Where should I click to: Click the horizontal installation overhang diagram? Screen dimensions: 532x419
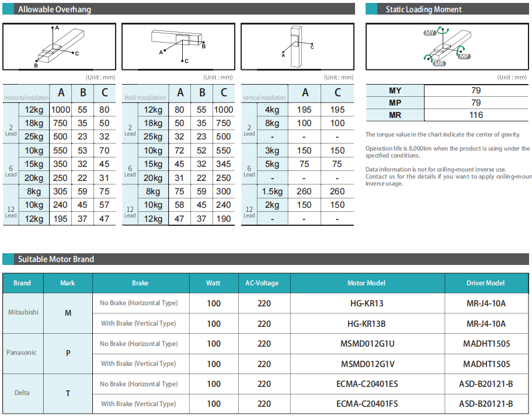click(60, 47)
